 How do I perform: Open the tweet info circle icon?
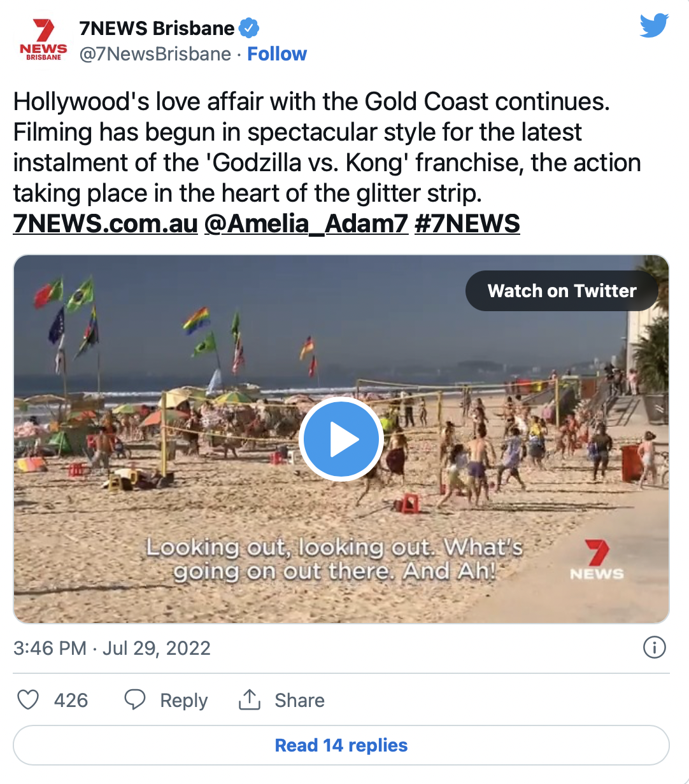(654, 648)
